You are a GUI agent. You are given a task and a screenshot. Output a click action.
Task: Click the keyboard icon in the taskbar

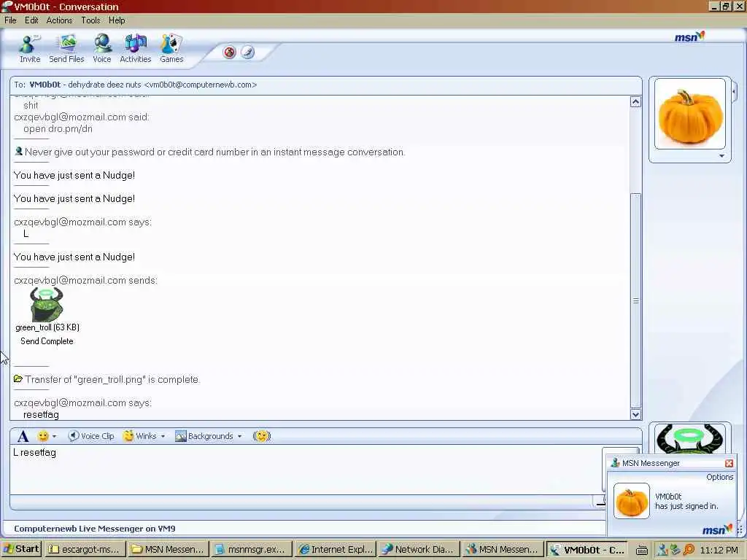pos(642,551)
